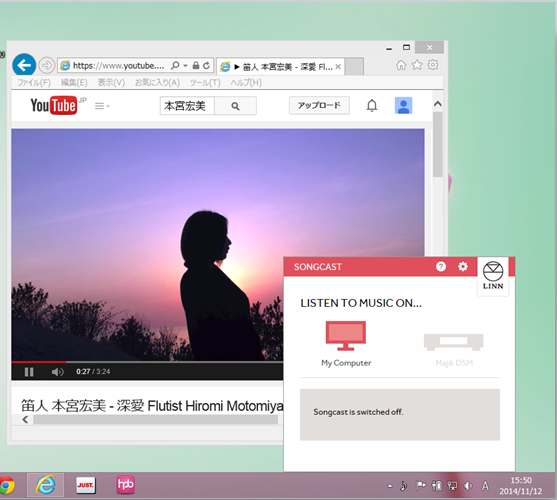Click the search magnifier in address bar
557x500 pixels.
[175, 65]
